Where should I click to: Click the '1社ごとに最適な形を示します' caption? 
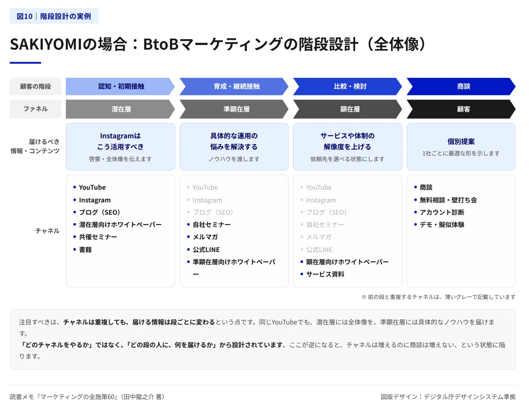click(461, 153)
